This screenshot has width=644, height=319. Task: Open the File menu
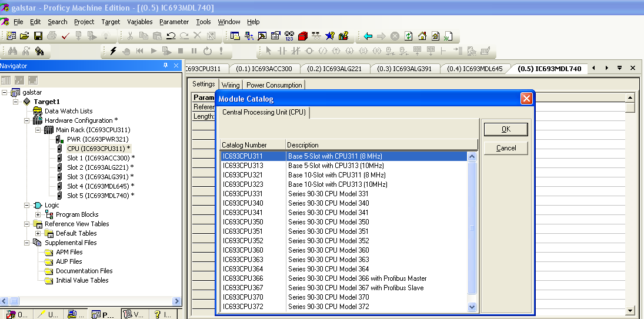pyautogui.click(x=18, y=22)
